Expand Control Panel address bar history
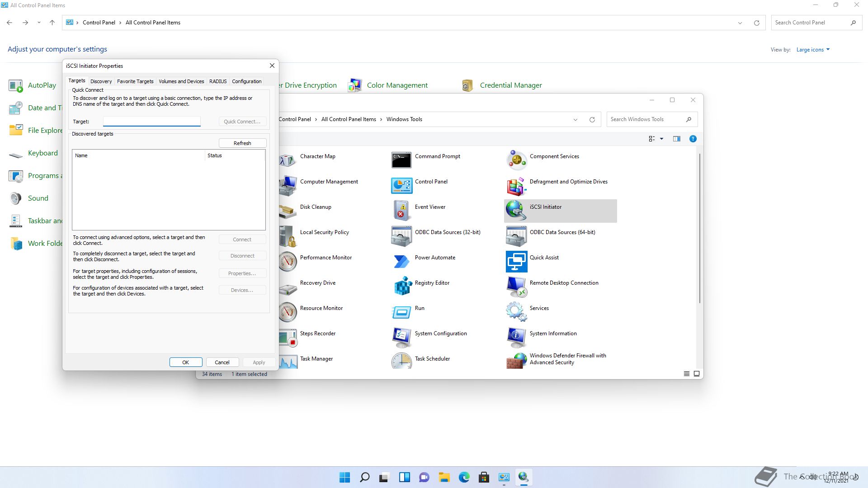The image size is (868, 488). [x=740, y=23]
